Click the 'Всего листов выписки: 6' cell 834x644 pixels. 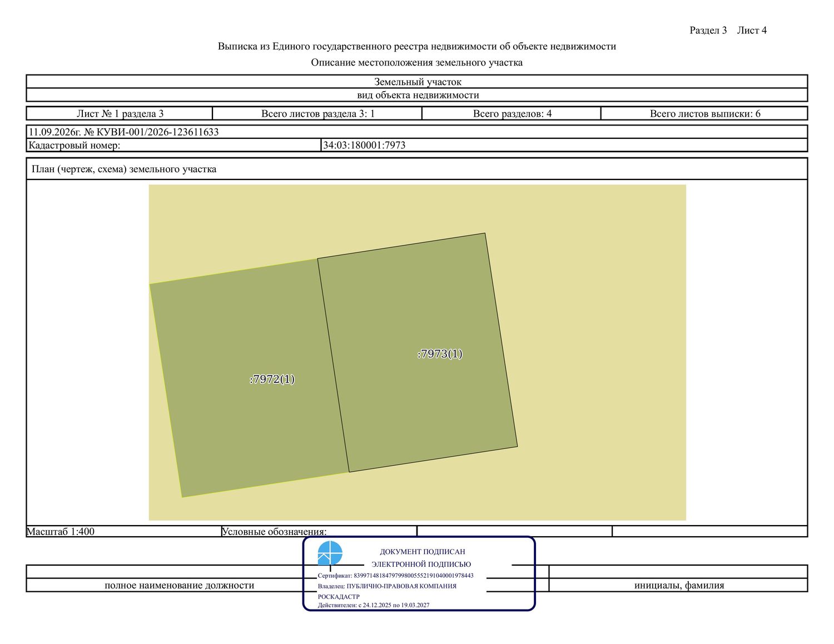704,113
